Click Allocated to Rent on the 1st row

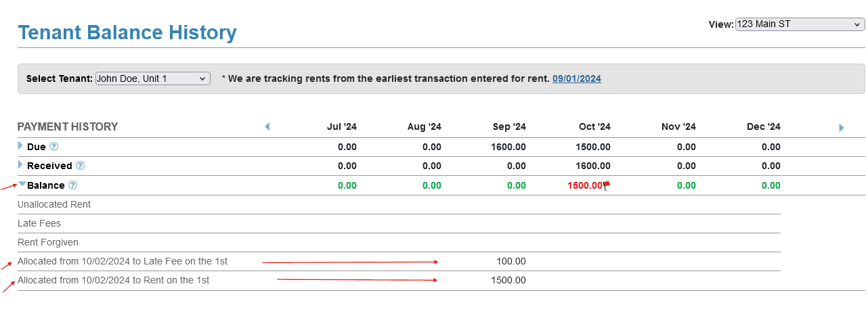pyautogui.click(x=113, y=280)
